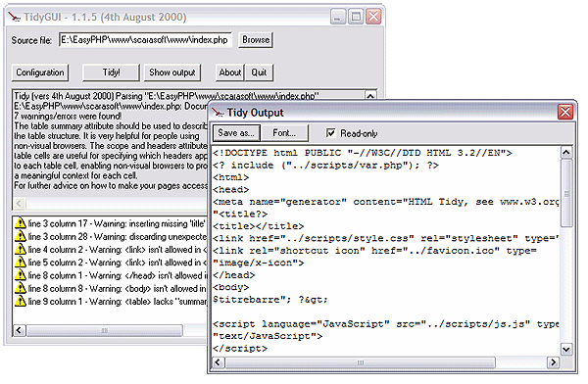Click the '<script language="JavaScript"' output line
The image size is (588, 384).
pyautogui.click(x=386, y=323)
